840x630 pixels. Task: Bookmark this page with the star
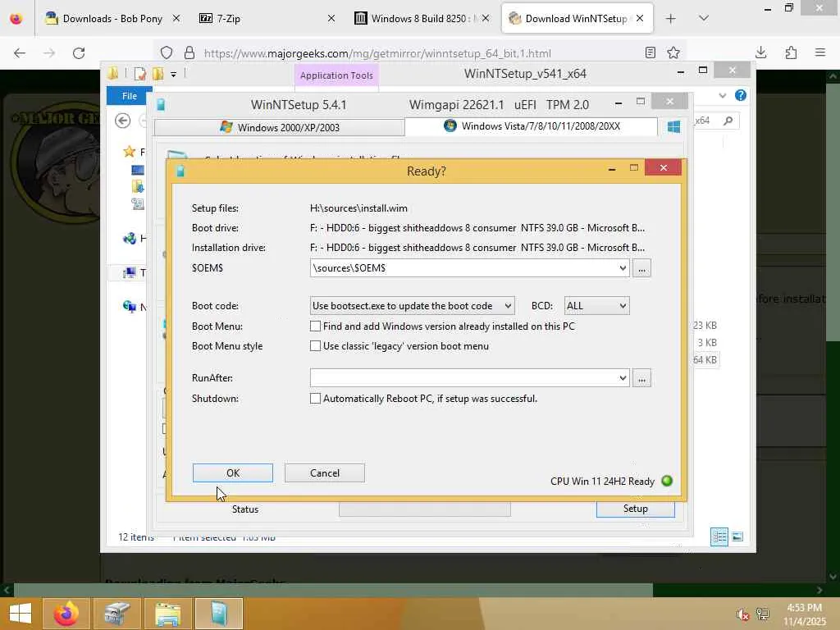point(673,52)
